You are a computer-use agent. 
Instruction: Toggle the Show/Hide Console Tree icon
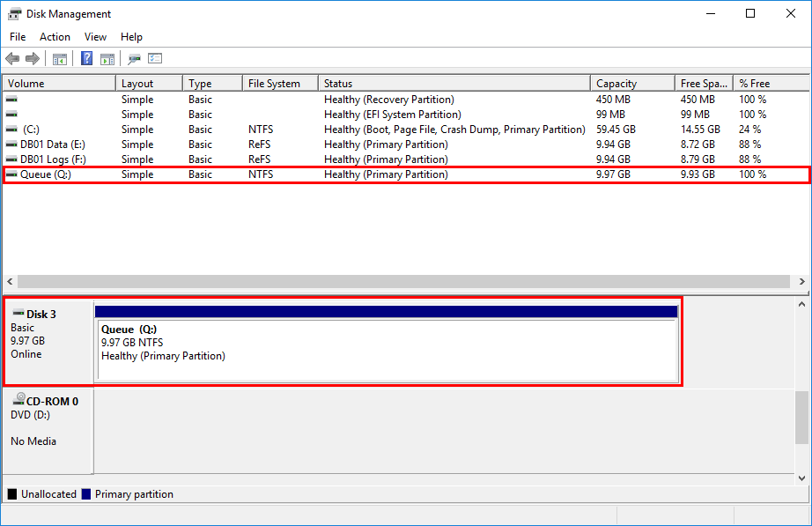pyautogui.click(x=58, y=58)
